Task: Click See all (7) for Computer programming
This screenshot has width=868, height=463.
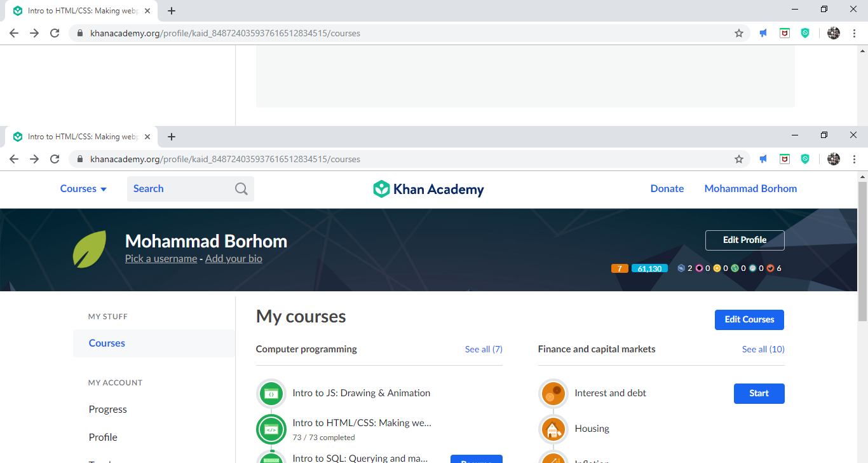Action: point(484,349)
